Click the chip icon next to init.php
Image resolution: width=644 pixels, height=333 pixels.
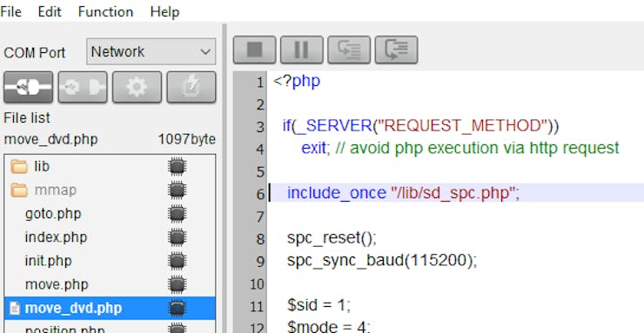click(x=177, y=261)
